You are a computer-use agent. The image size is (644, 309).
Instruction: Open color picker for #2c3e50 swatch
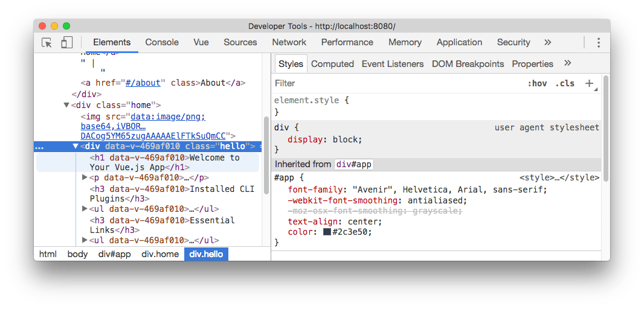point(327,232)
